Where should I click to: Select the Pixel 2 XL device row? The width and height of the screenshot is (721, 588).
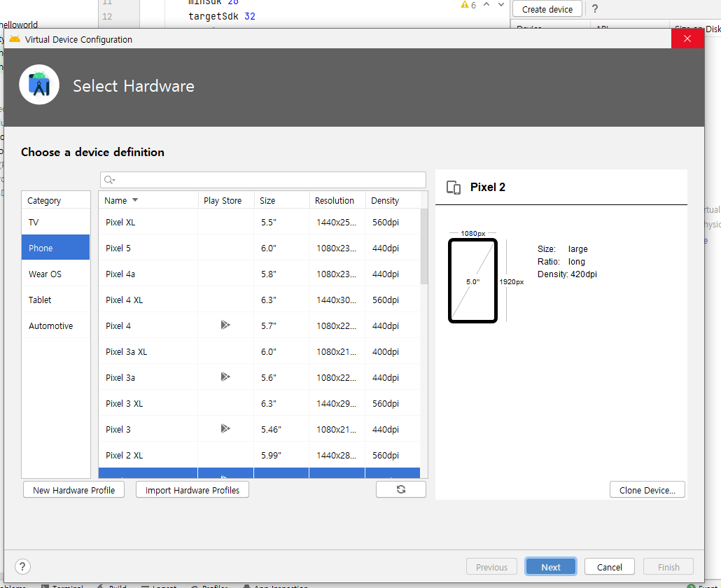[x=259, y=455]
